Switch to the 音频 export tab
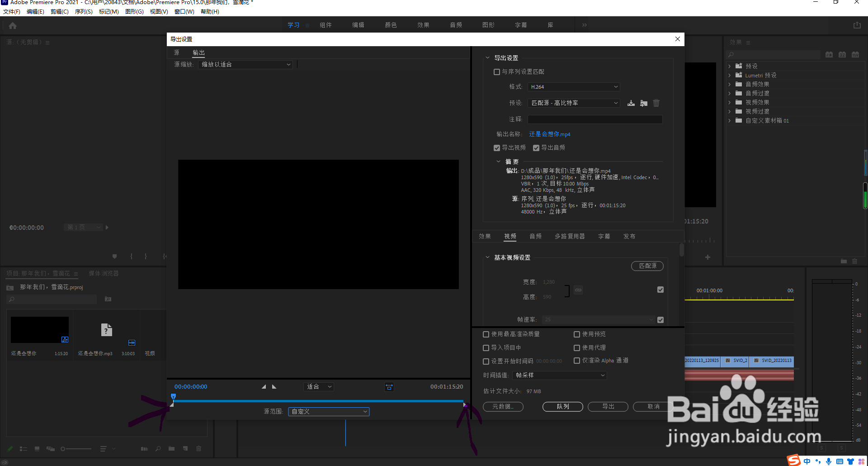The image size is (868, 466). click(536, 237)
